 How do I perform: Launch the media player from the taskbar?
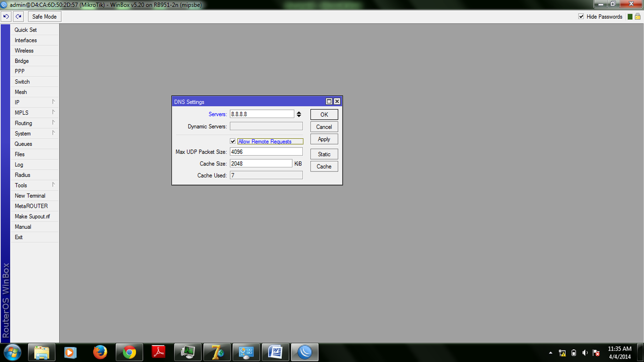point(70,353)
